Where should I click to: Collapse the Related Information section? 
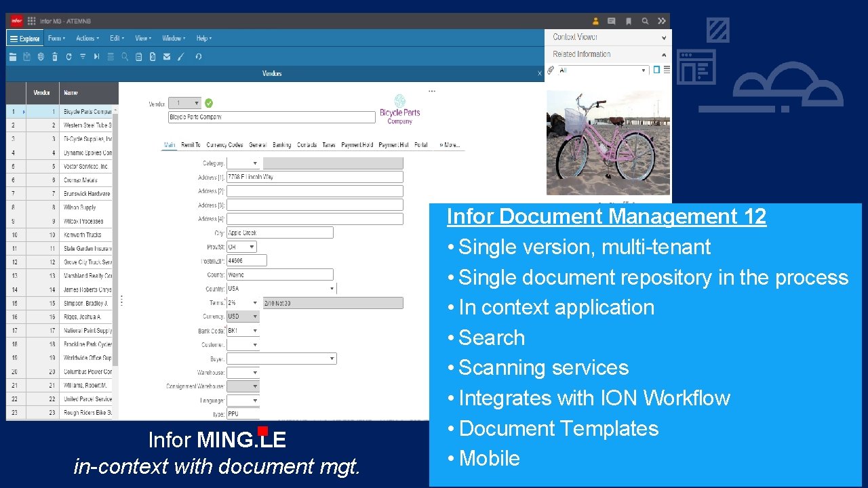[x=664, y=55]
